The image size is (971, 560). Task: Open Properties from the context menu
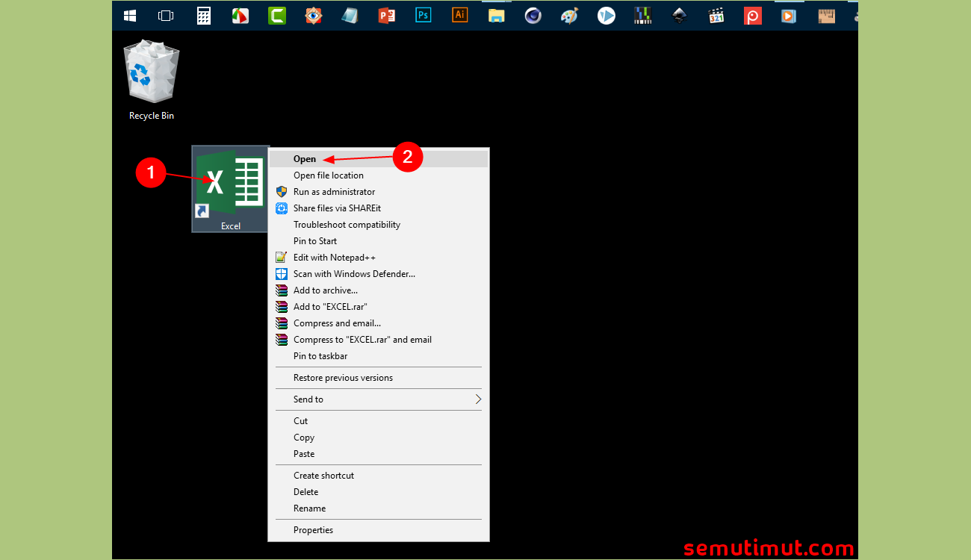point(379,530)
